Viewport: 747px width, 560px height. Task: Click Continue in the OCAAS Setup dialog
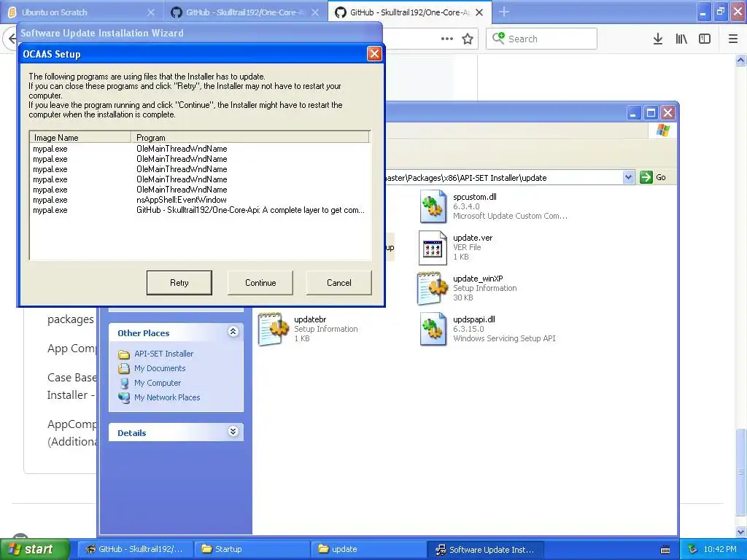point(260,283)
